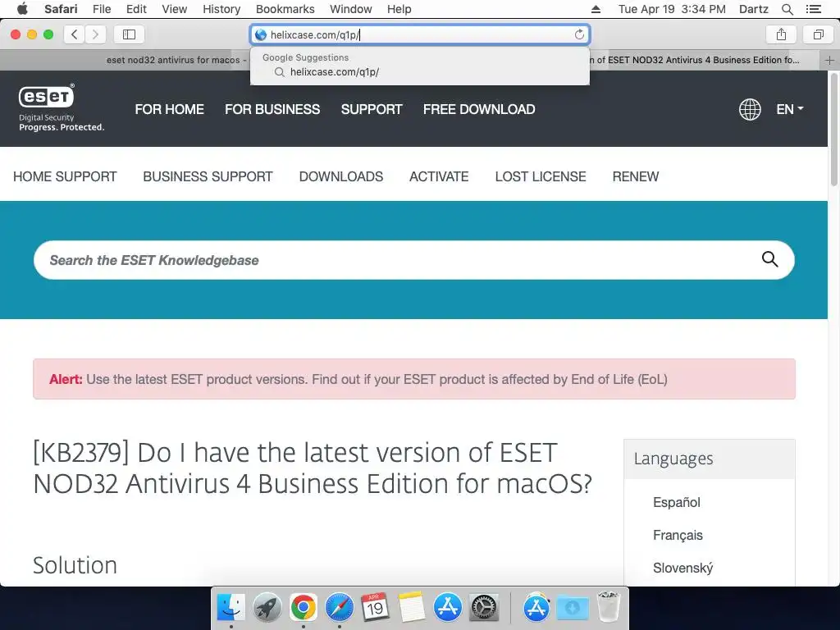Viewport: 840px width, 630px height.
Task: Open the FREE DOWNLOAD link
Action: [479, 109]
